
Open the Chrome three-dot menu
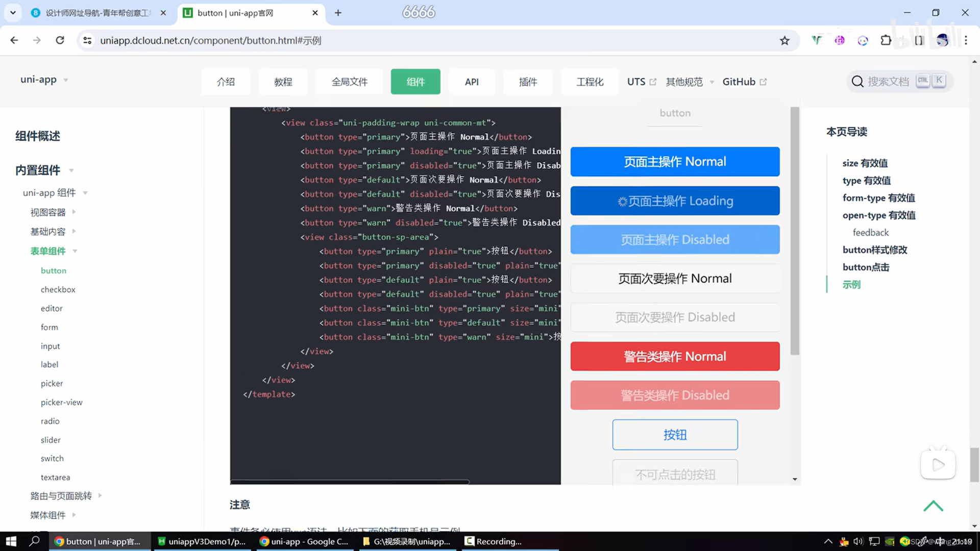point(966,40)
